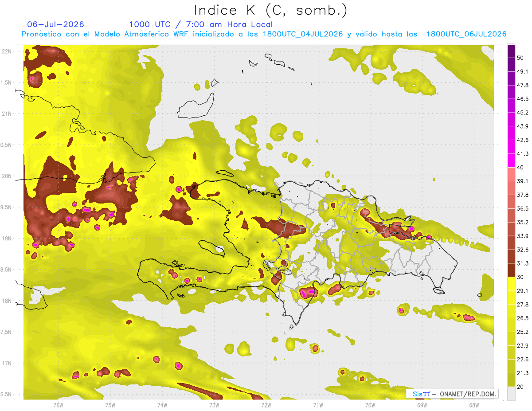The width and height of the screenshot is (532, 411).
Task: Click the colorbar value 46.5
Action: [x=523, y=99]
